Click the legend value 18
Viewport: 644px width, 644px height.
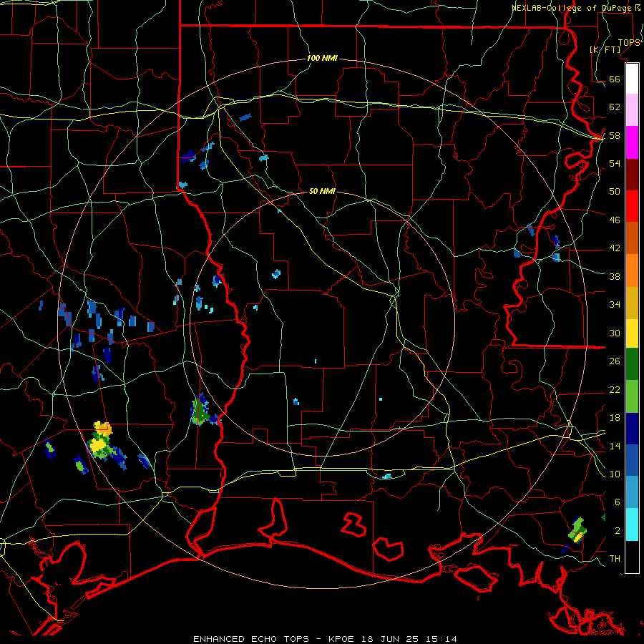[x=615, y=418]
